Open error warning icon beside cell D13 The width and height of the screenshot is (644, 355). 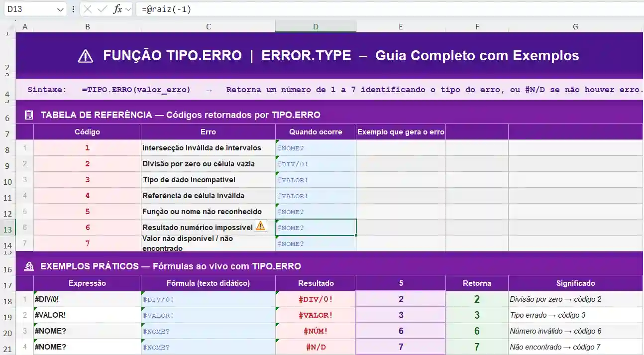tap(260, 226)
